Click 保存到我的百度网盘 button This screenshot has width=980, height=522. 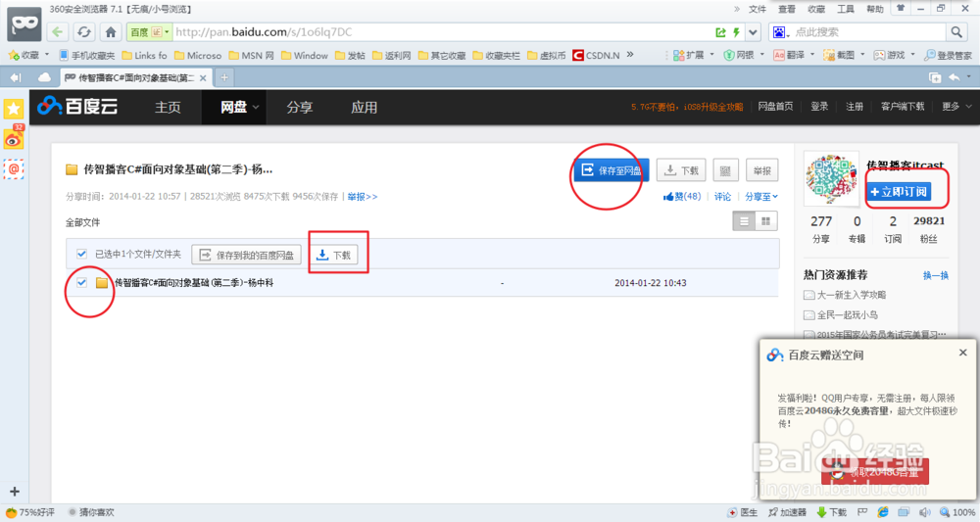click(x=246, y=255)
